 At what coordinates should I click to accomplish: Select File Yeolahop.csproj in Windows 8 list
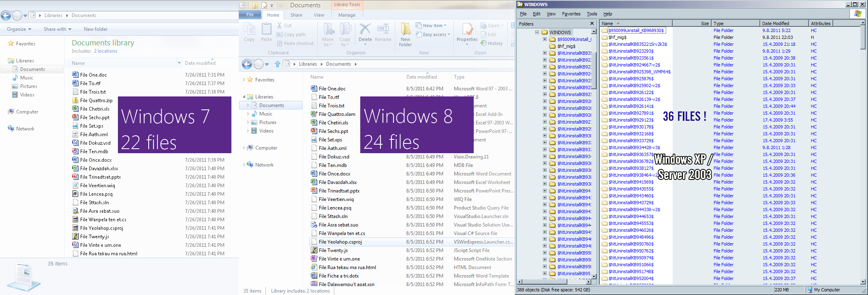[412, 242]
